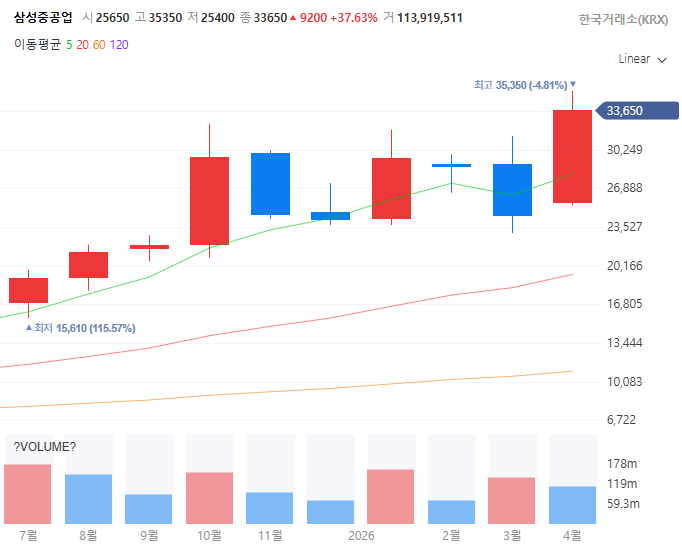Viewport: 682px width, 560px height.
Task: Click the 4월 date axis label
Action: [572, 536]
